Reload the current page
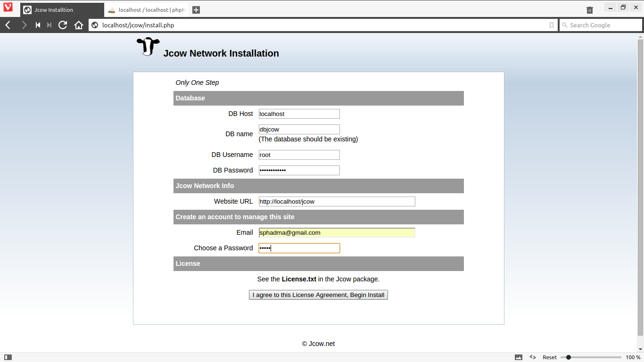 63,25
